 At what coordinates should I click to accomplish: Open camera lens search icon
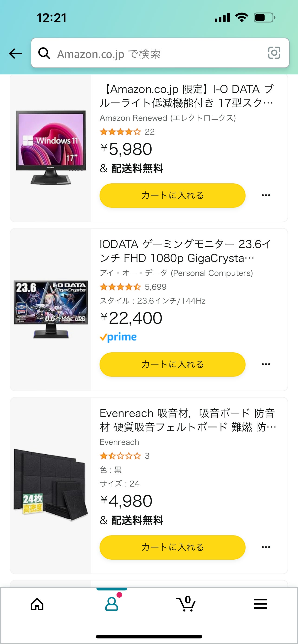274,53
